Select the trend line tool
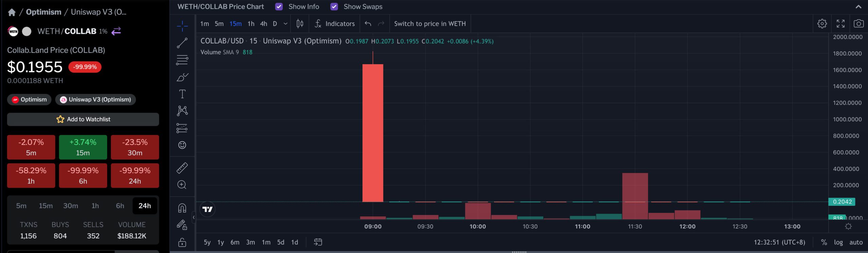 (x=182, y=43)
